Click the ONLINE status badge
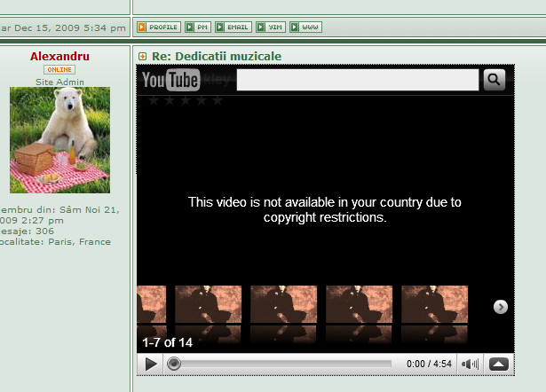Viewport: 546px width, 392px height. 59,69
